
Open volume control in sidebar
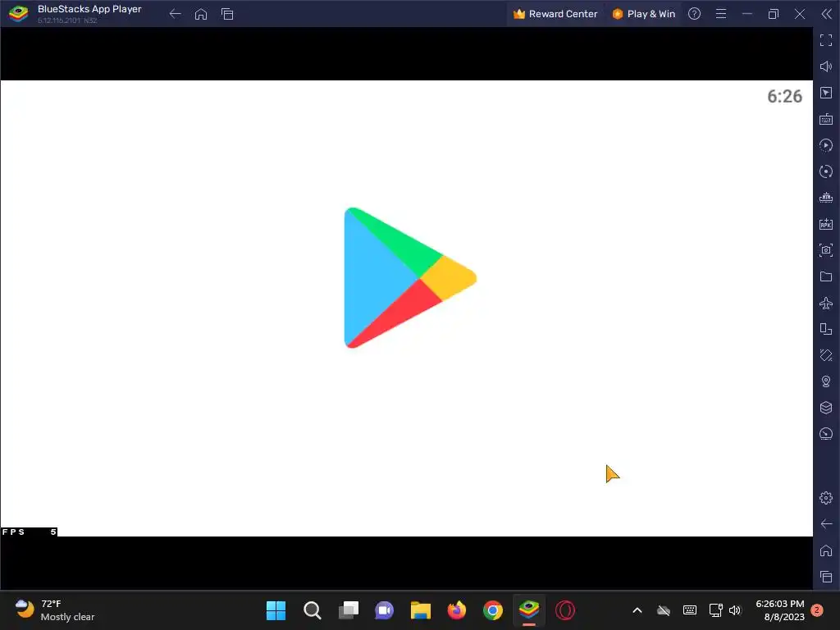coord(826,66)
